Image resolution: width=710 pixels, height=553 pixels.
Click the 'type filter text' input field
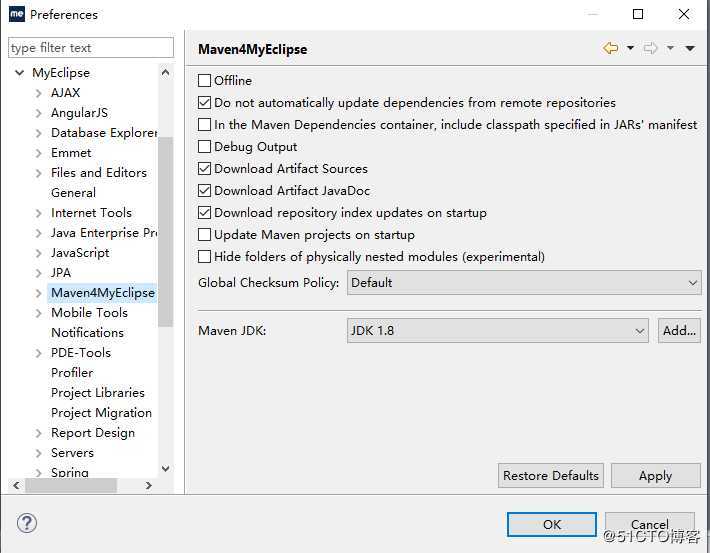pos(91,48)
